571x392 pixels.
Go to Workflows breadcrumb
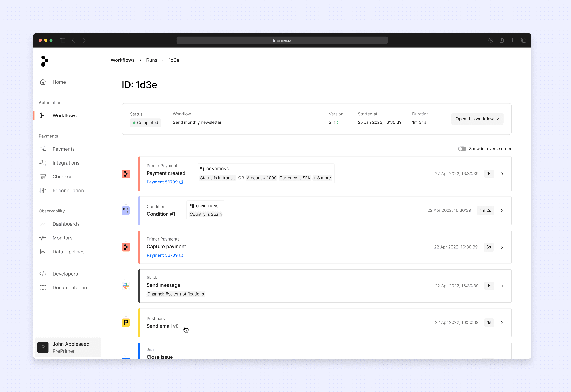point(123,60)
